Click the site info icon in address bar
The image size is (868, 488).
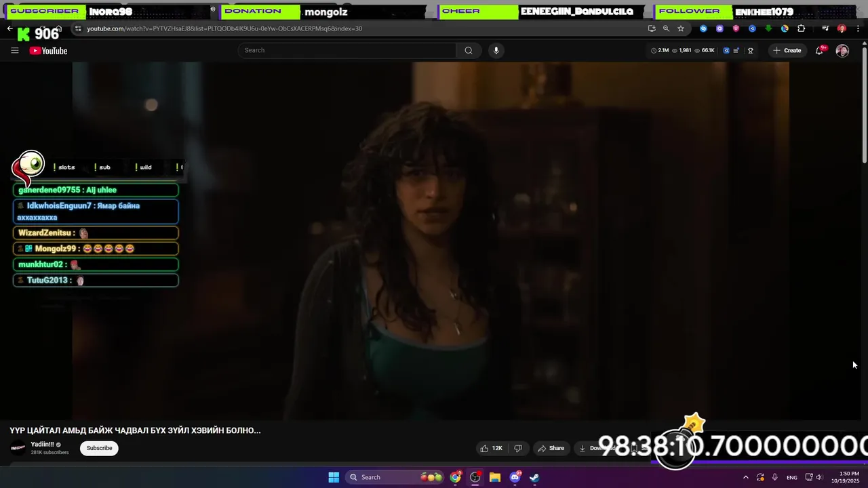point(78,28)
